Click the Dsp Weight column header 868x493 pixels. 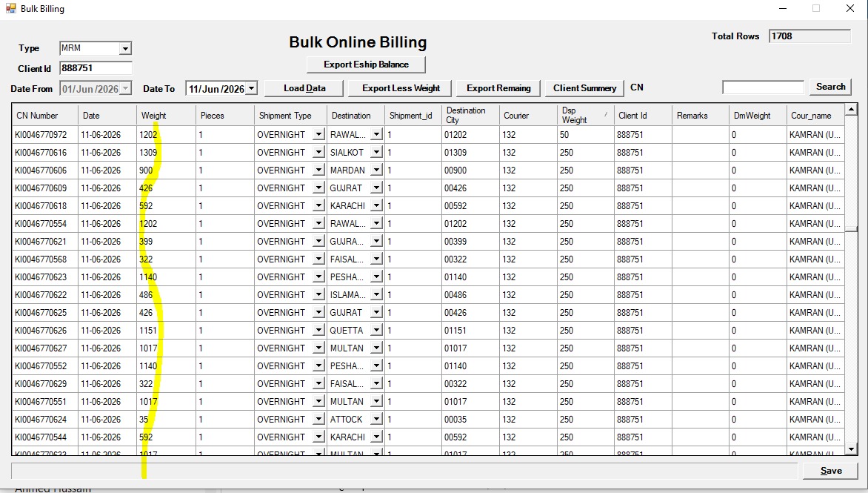pos(585,115)
